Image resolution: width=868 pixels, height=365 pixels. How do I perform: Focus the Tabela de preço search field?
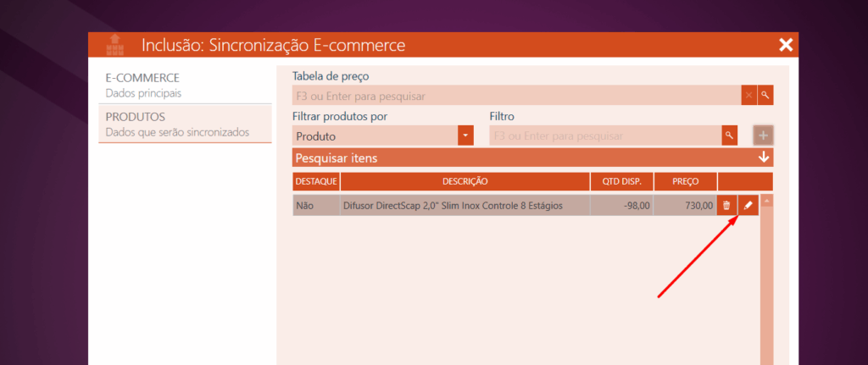[515, 96]
